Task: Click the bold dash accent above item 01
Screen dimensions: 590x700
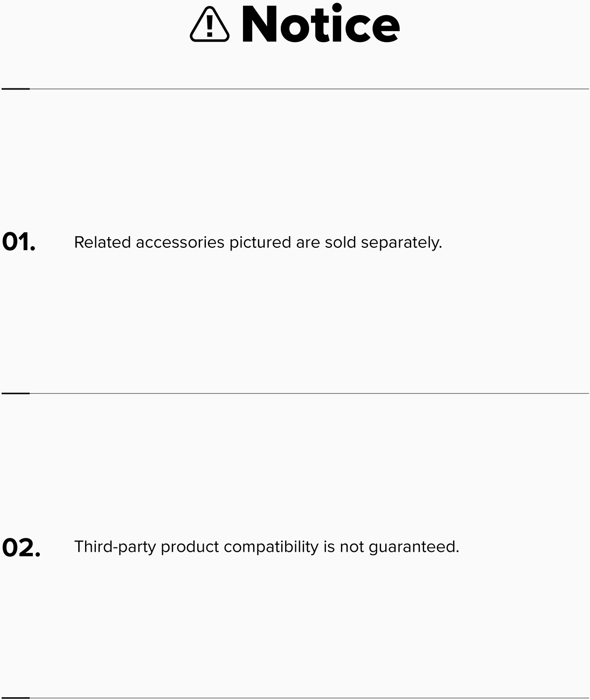Action: 16,89
